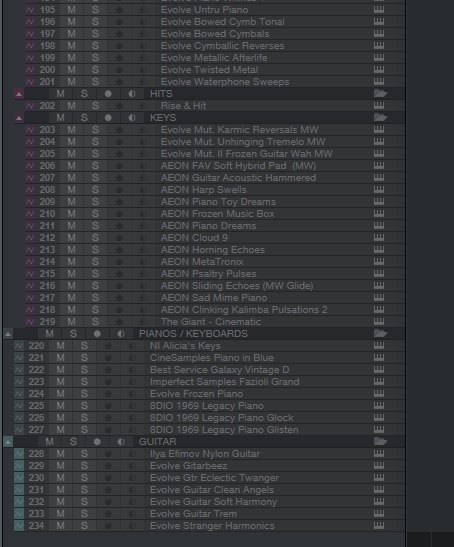454x547 pixels.
Task: Select track CineSamples Piano in Blue
Action: (211, 358)
